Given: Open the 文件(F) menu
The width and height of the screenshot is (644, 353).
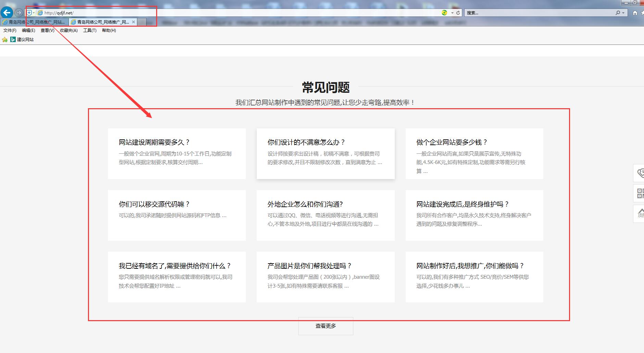Looking at the screenshot, I should pos(10,30).
